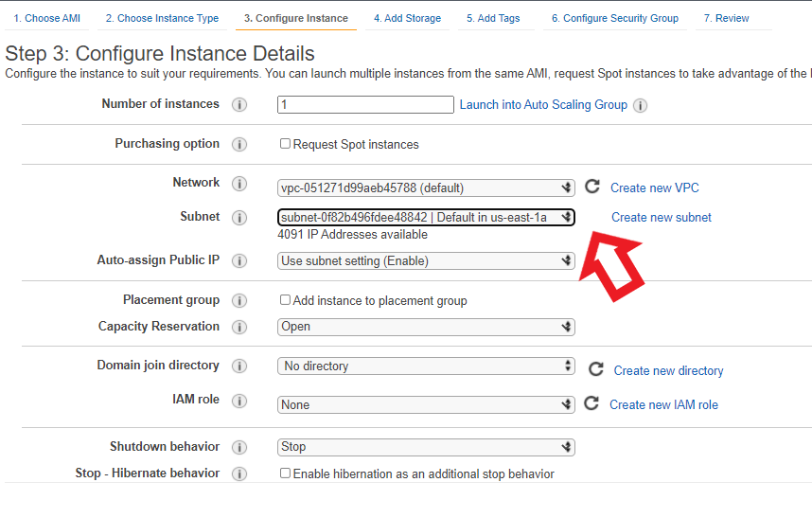Click the info icon beside Shutdown behavior
Image resolution: width=812 pixels, height=518 pixels.
pos(239,447)
